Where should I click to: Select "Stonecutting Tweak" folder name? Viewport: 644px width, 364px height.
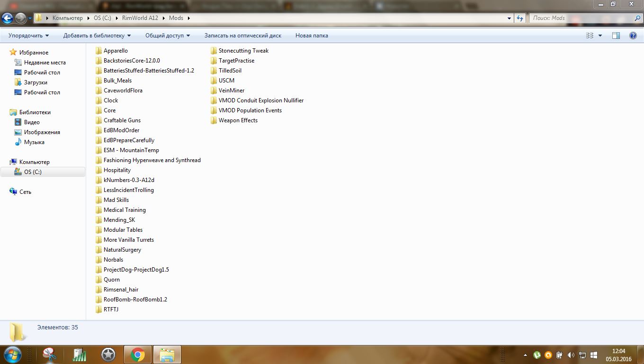tap(243, 51)
